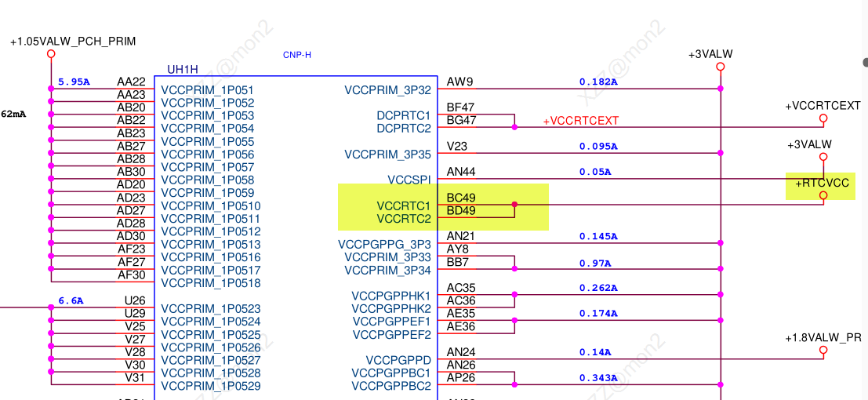Click pin number AE36
The image size is (868, 400).
[461, 326]
